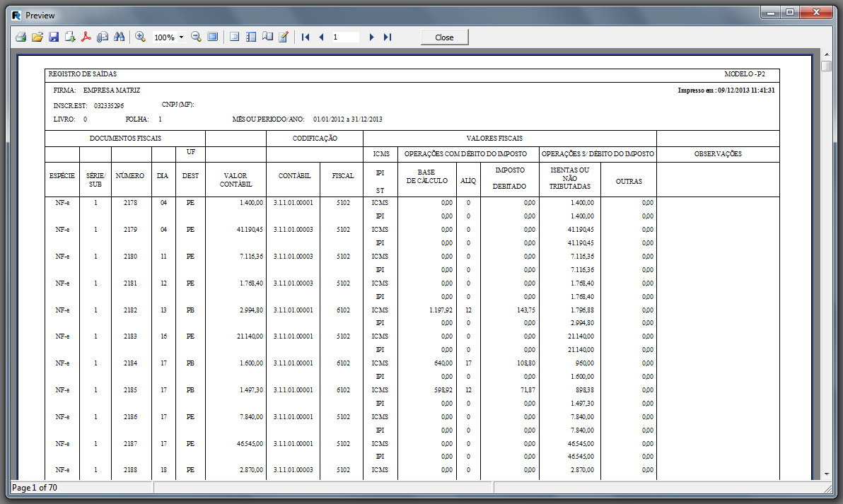The image size is (843, 504).
Task: Click the debited tax value 71,87
Action: coord(528,390)
